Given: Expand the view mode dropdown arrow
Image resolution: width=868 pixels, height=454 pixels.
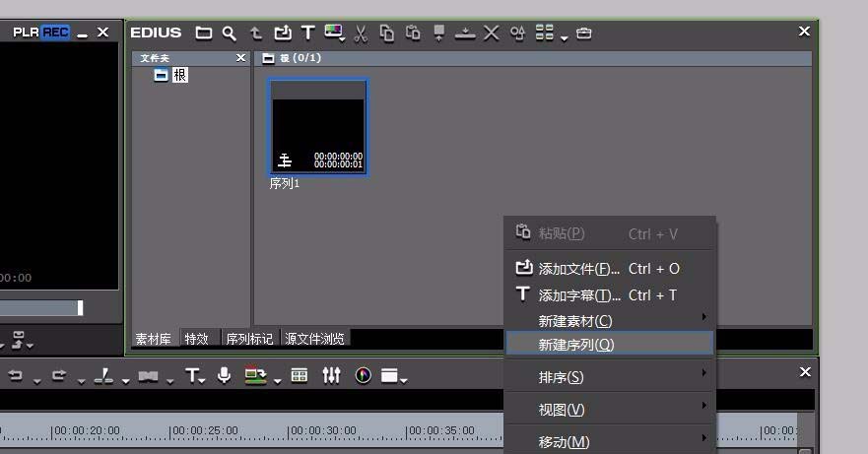Looking at the screenshot, I should (x=565, y=38).
